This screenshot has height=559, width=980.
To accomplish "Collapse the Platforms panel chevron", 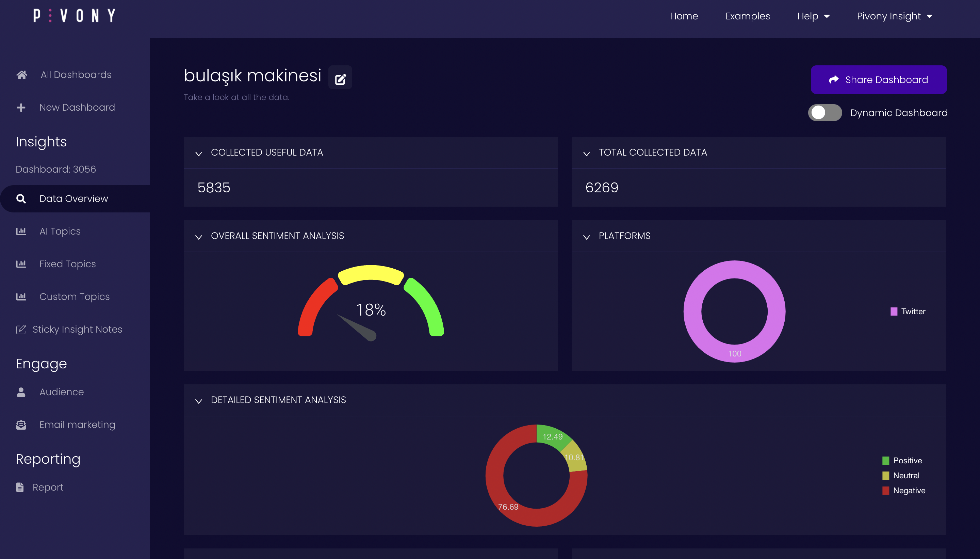I will coord(586,237).
